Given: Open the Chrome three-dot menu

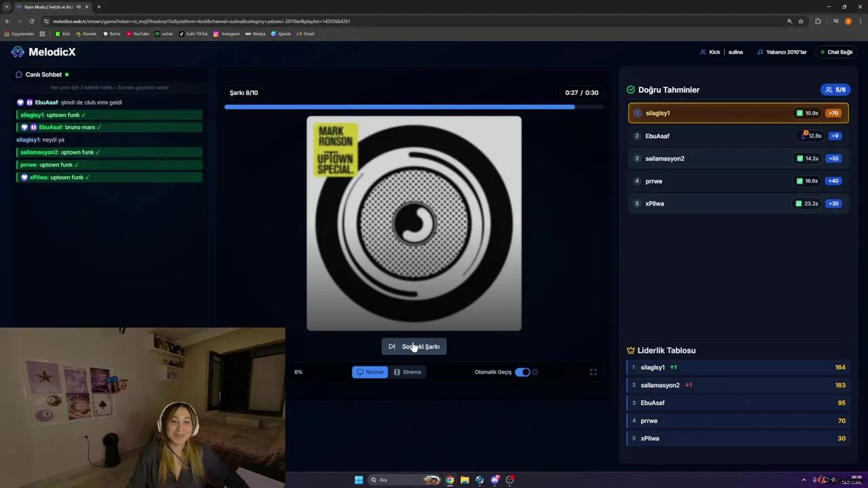Looking at the screenshot, I should 860,21.
